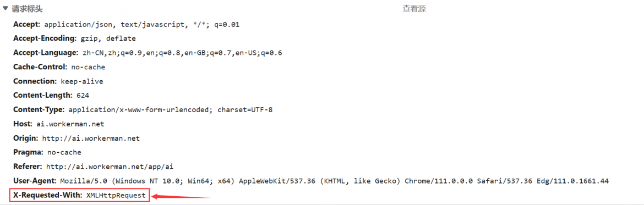
Task: Select the XMLHttpRequest value text
Action: [x=116, y=195]
